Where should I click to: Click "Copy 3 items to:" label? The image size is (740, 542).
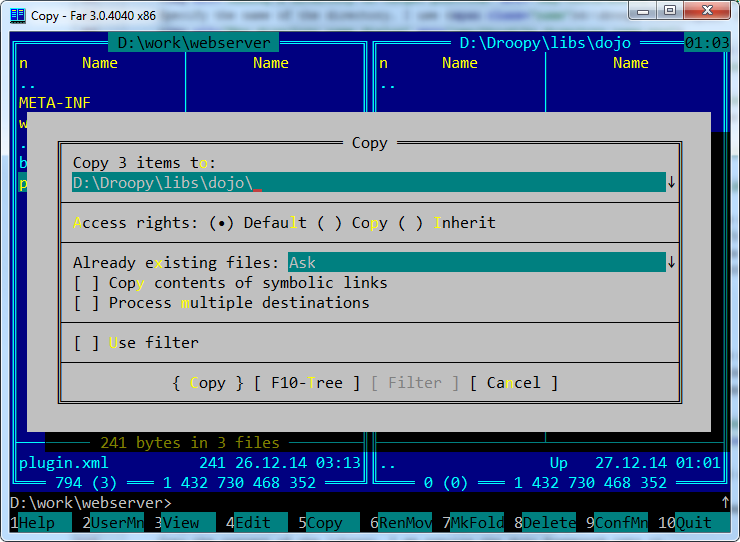pos(144,163)
